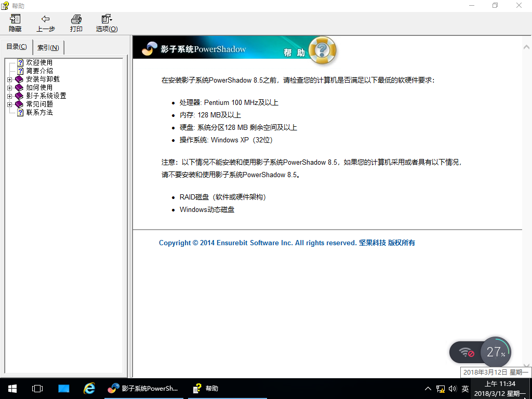Click the question page icon beside 简要介绍
This screenshot has width=532, height=399.
point(20,71)
